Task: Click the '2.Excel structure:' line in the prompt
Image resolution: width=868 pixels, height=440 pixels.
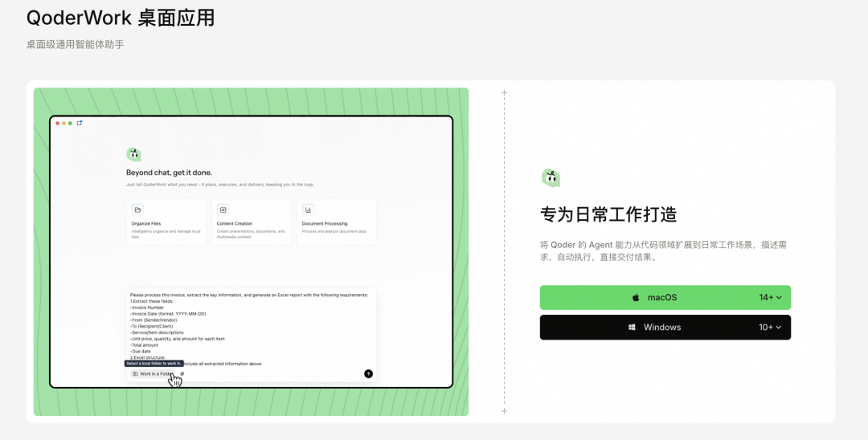Action: (148, 357)
